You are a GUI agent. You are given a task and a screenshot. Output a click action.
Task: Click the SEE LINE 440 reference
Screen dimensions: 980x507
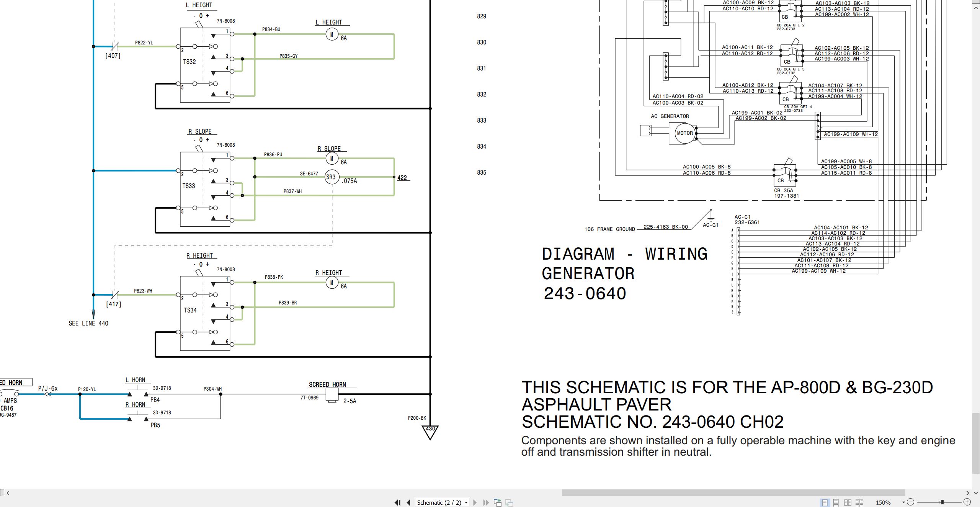[x=88, y=323]
